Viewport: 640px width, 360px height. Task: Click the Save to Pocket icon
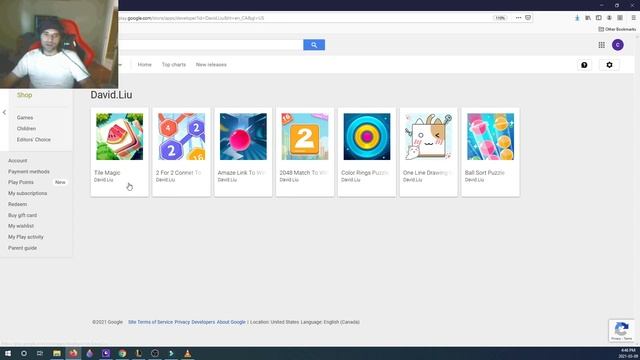pos(528,18)
